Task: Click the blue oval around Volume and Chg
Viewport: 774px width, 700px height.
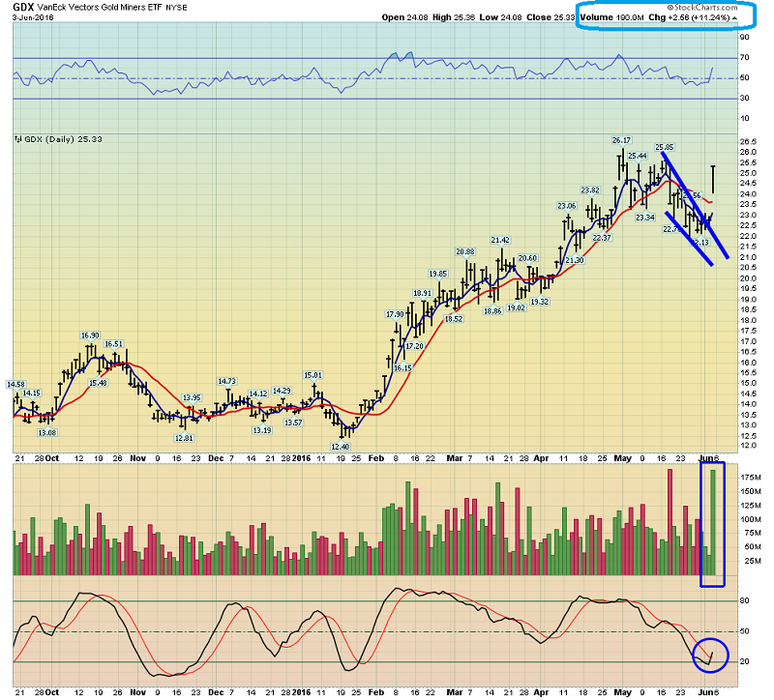Action: [x=667, y=17]
